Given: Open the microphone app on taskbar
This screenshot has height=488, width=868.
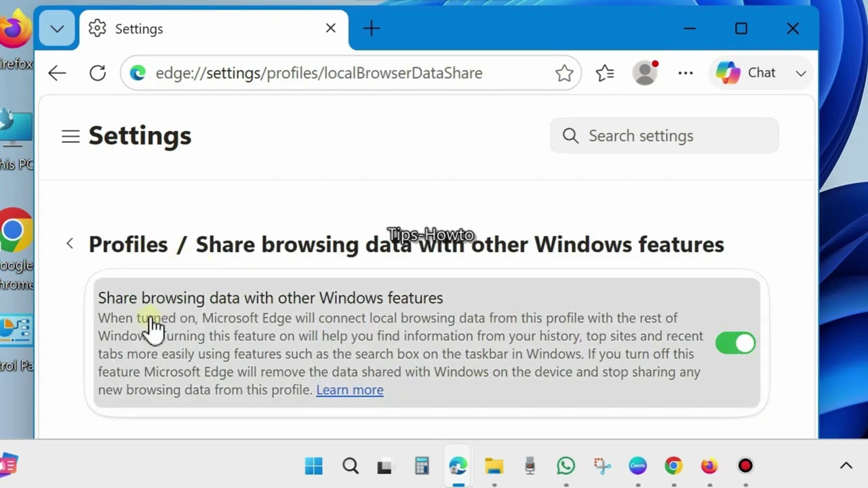Looking at the screenshot, I should tap(530, 466).
